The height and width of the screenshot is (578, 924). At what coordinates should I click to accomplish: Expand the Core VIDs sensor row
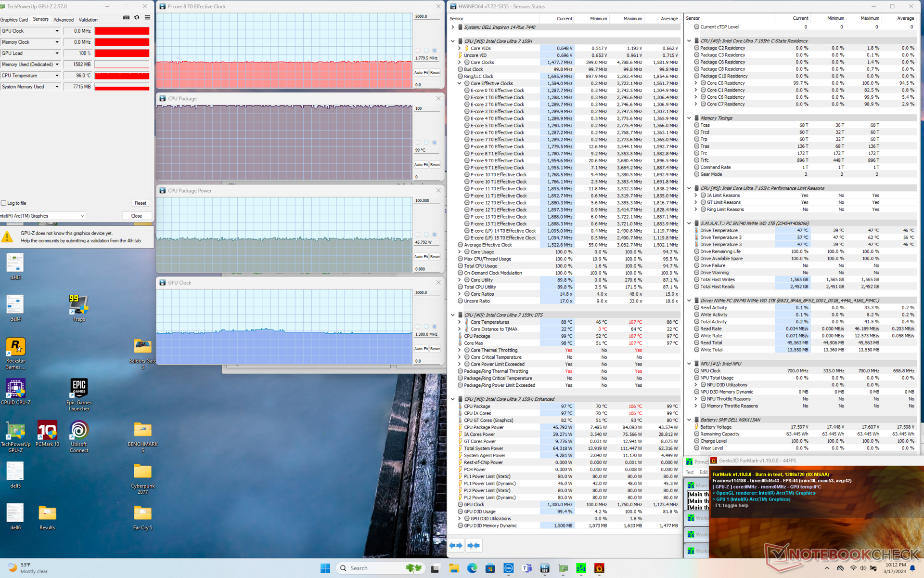[460, 48]
